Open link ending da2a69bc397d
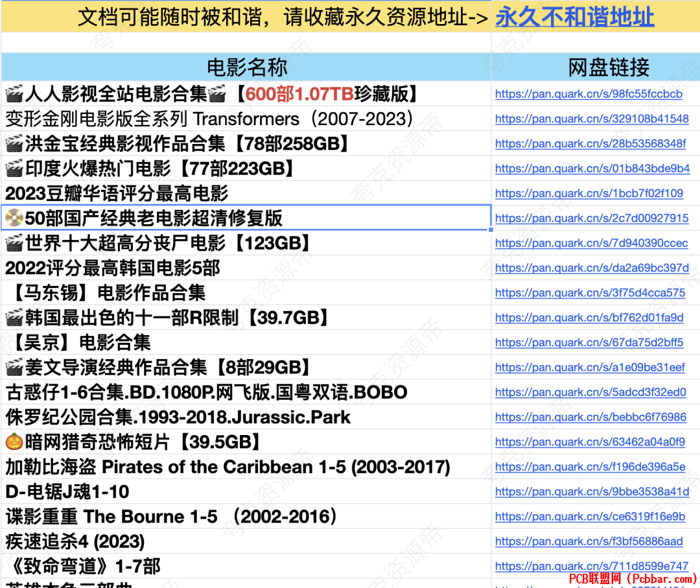 [592, 268]
